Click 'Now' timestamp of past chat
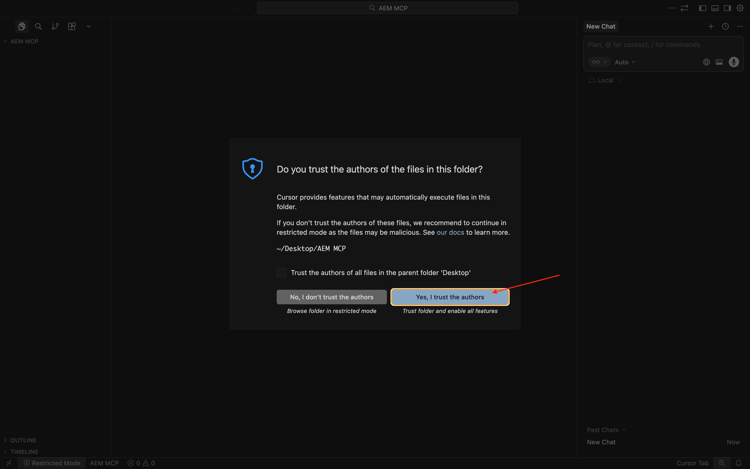Screen dimensions: 750x469 (x=733, y=442)
